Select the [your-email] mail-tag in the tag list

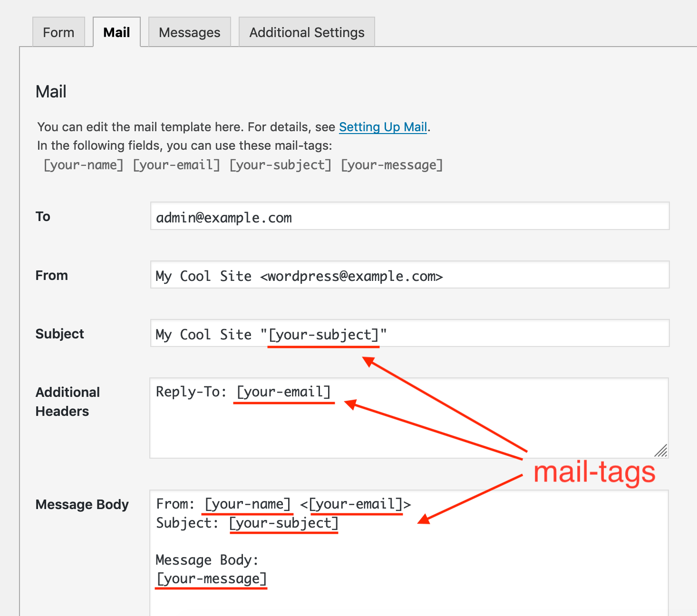pos(176,165)
